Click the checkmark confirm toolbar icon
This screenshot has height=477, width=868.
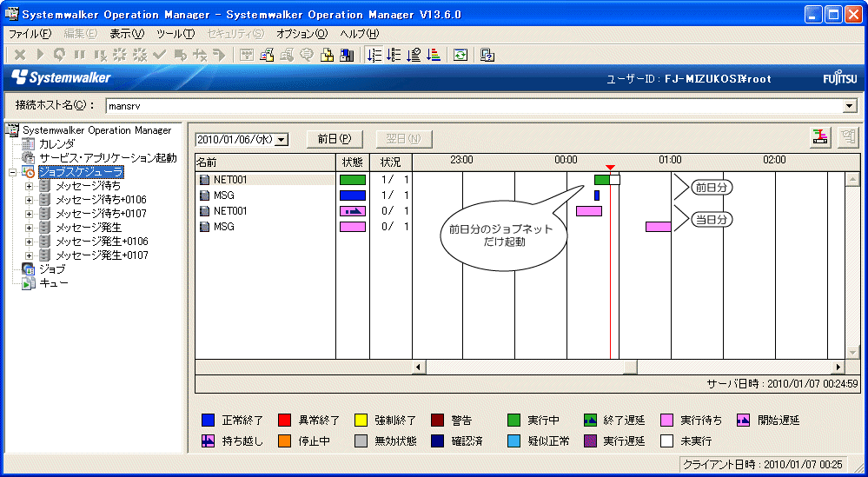point(160,55)
